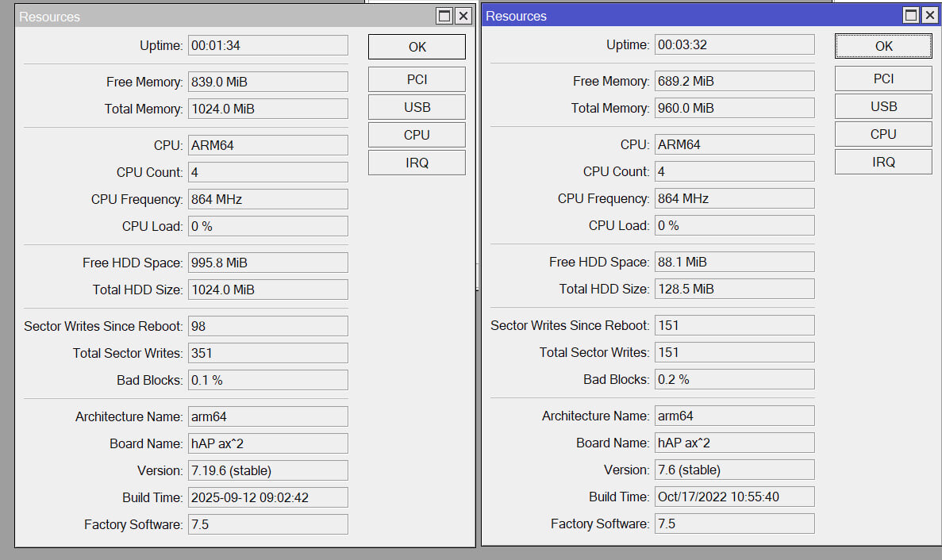This screenshot has width=942, height=560.
Task: Click Free Memory value 689.2 MiB
Action: pyautogui.click(x=735, y=81)
